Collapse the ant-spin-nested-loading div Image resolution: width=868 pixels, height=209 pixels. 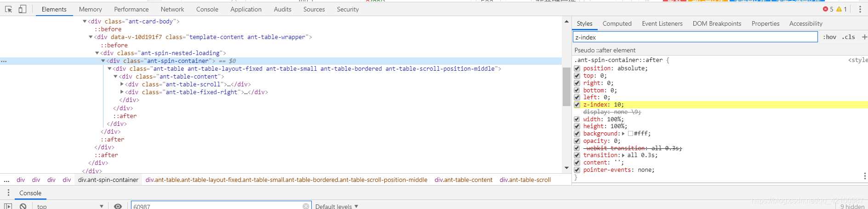pyautogui.click(x=97, y=53)
